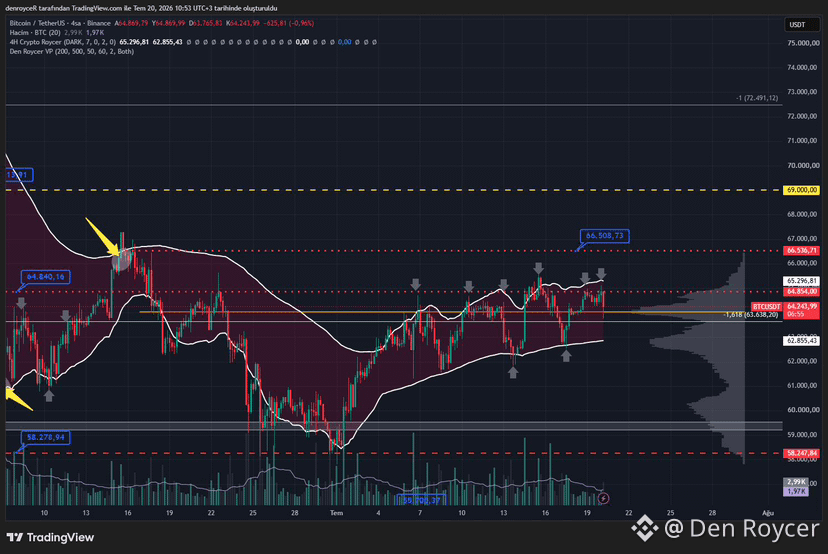Click the 64.840,16 blue price callout
This screenshot has height=554, width=828.
point(45,277)
